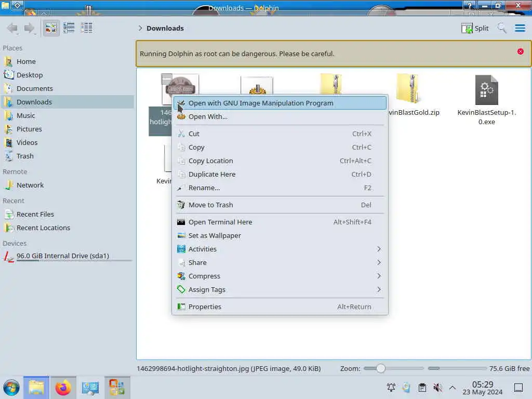Open clipboard tray icon

pos(422,388)
